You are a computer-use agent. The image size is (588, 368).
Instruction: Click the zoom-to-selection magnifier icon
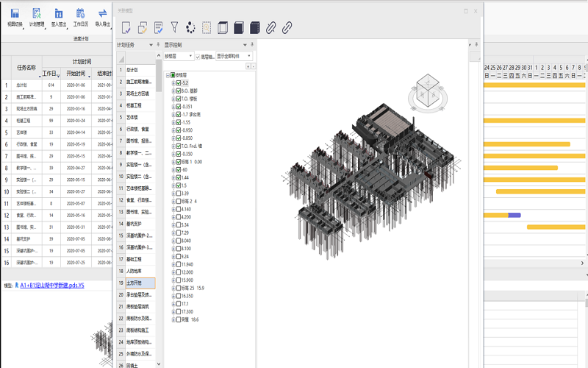[x=207, y=28]
